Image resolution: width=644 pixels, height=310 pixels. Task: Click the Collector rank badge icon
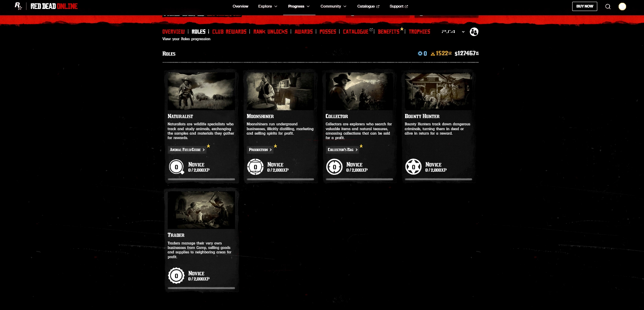(334, 167)
